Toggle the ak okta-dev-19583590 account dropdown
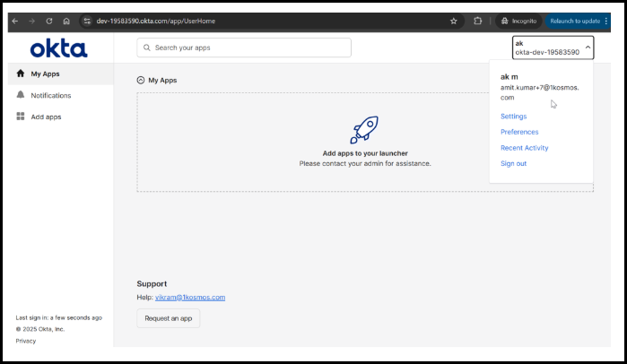This screenshot has width=627, height=364. click(x=553, y=48)
